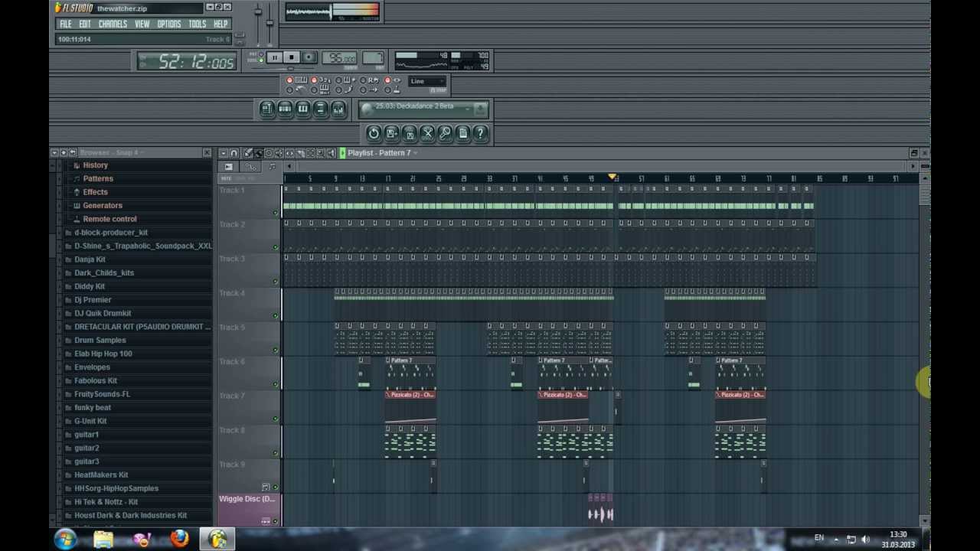Click the Track 4 label
The height and width of the screenshot is (551, 980).
pos(232,293)
